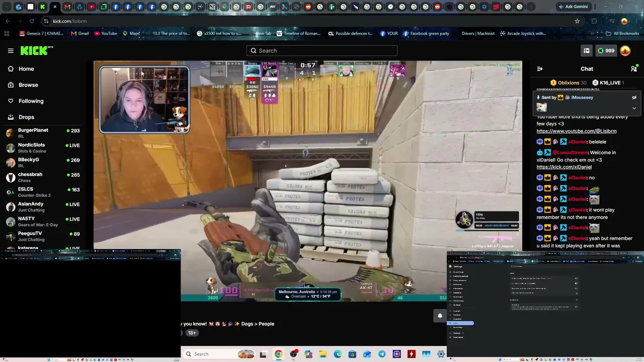Screen dimensions: 644x362
Task: Open the Kick sidebar hamburger menu
Action: [x=11, y=51]
